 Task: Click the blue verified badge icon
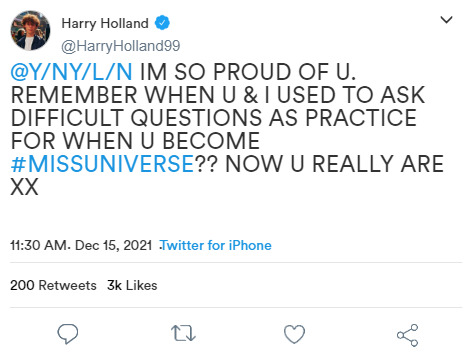point(162,23)
